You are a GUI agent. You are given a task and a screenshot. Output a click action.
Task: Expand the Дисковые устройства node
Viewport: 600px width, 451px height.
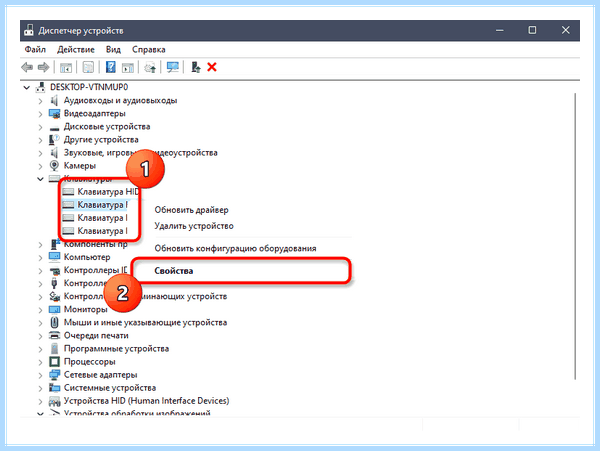pyautogui.click(x=40, y=127)
